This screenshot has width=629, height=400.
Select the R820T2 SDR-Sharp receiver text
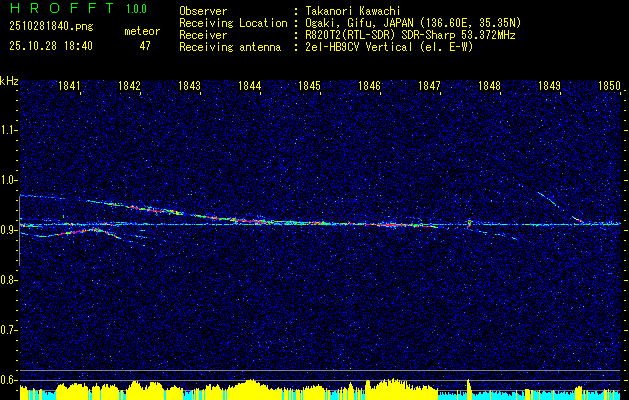(410, 34)
